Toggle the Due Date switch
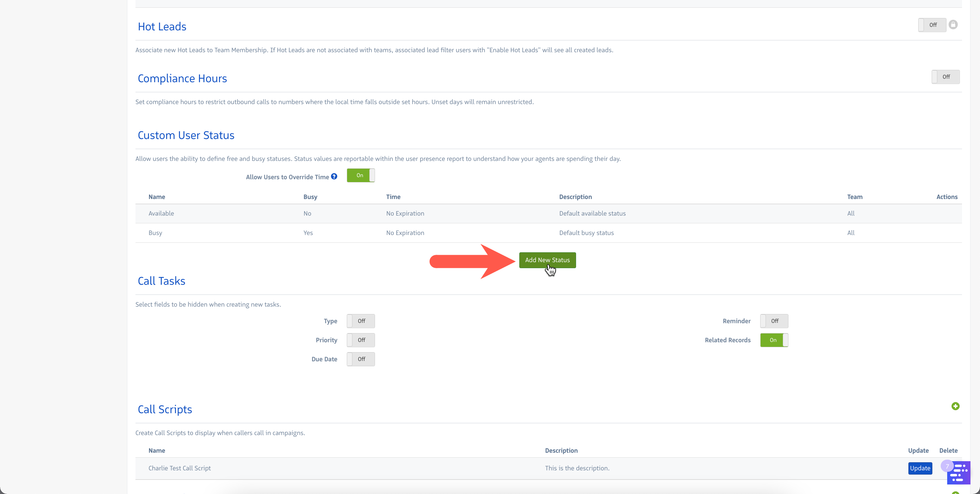The width and height of the screenshot is (980, 494). tap(361, 359)
